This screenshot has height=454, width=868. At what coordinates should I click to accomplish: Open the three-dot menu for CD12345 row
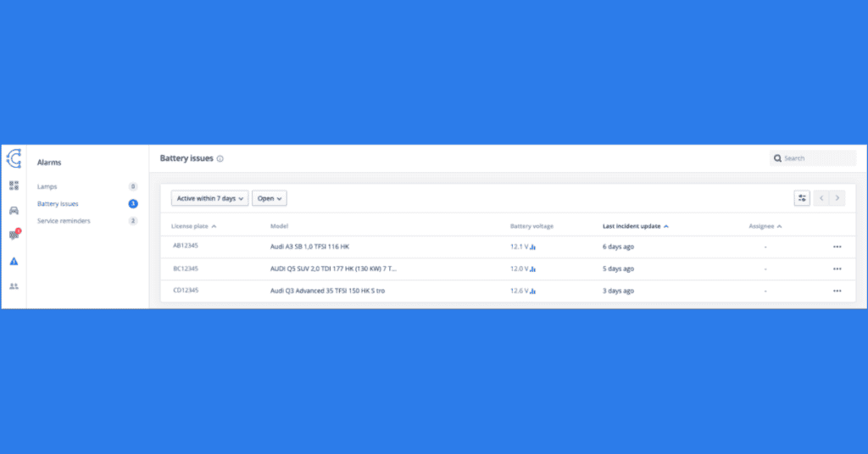coord(837,291)
